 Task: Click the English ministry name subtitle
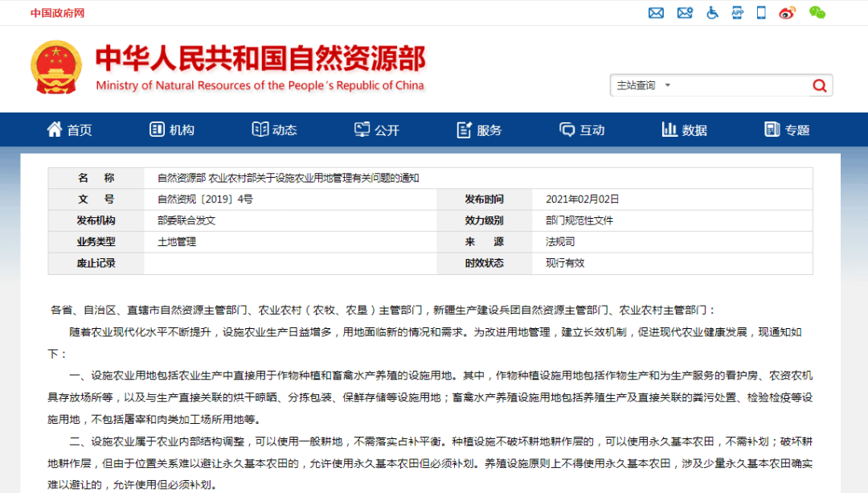click(260, 85)
